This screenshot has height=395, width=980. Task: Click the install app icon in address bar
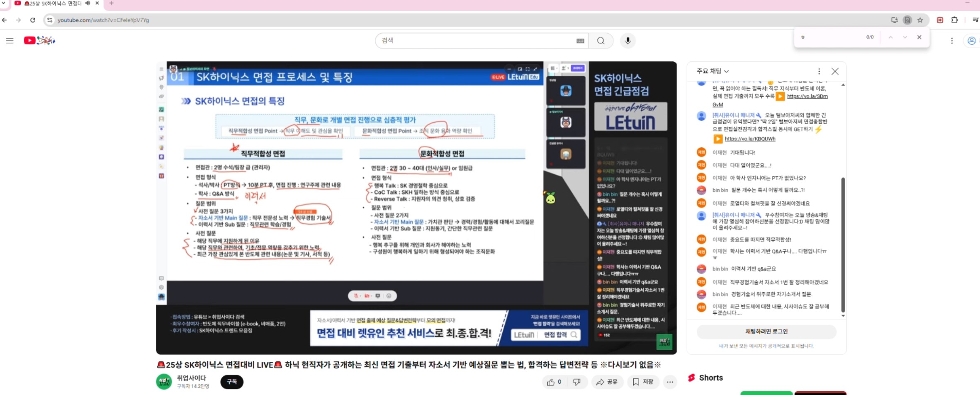[x=895, y=20]
